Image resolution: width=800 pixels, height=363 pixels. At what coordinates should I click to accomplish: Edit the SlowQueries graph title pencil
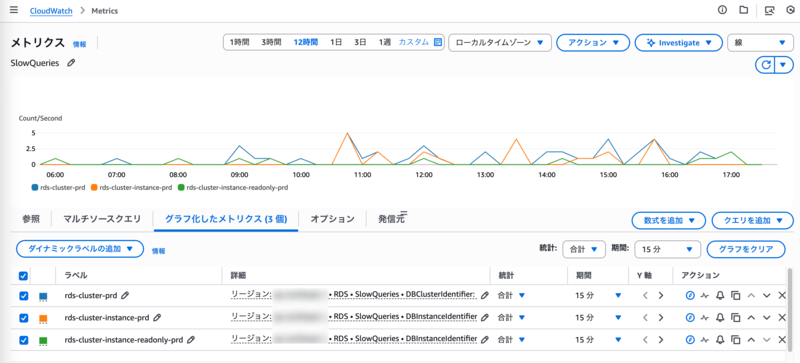click(71, 63)
